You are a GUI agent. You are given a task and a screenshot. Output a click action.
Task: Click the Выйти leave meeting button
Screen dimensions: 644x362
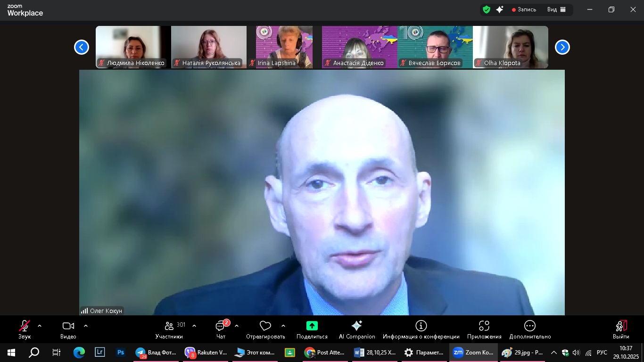coord(621,329)
